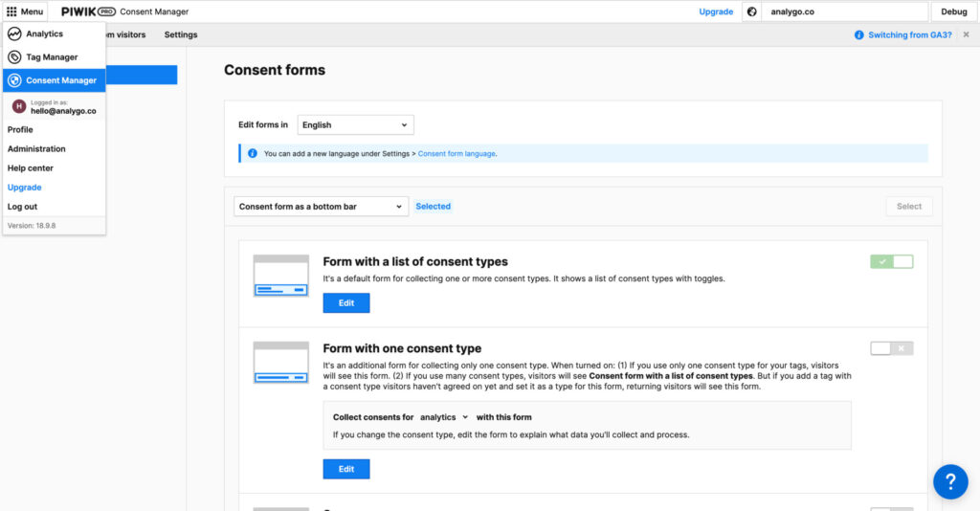Open the Consent form as a bottom bar dropdown

(x=322, y=206)
